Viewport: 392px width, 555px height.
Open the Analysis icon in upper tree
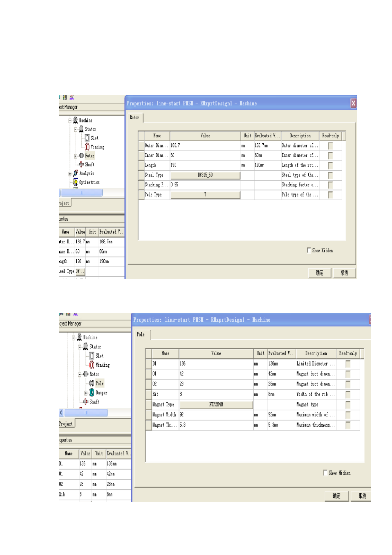pyautogui.click(x=75, y=173)
